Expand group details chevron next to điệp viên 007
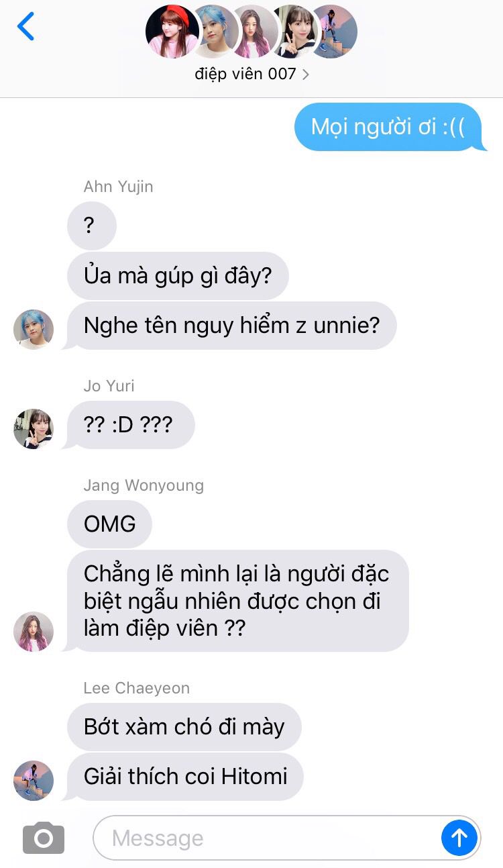Viewport: 503px width, 868px height. [x=306, y=75]
